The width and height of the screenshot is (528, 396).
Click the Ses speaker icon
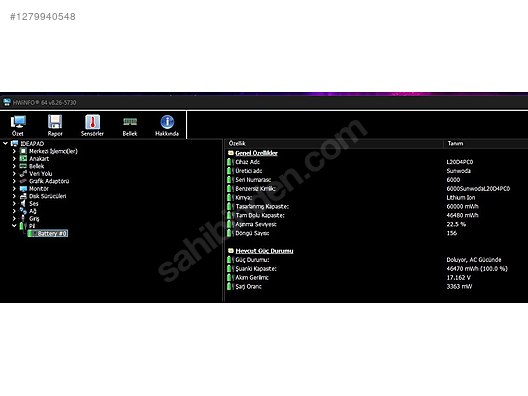pyautogui.click(x=23, y=203)
